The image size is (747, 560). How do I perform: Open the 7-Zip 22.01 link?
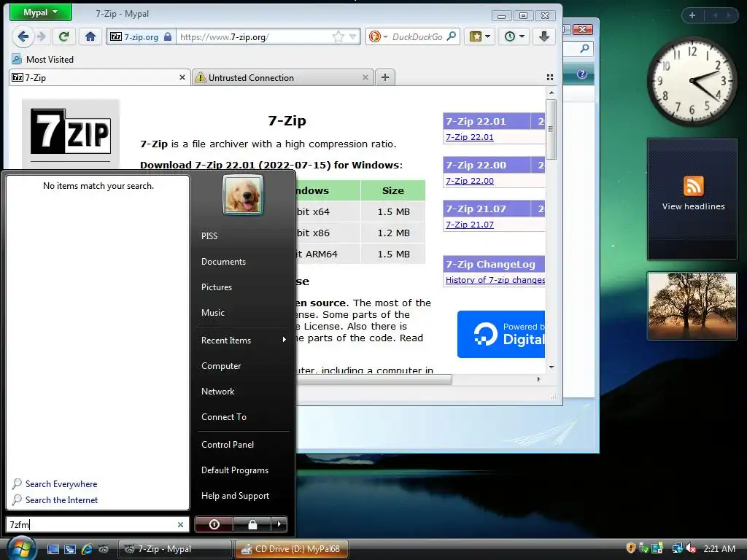coord(469,137)
